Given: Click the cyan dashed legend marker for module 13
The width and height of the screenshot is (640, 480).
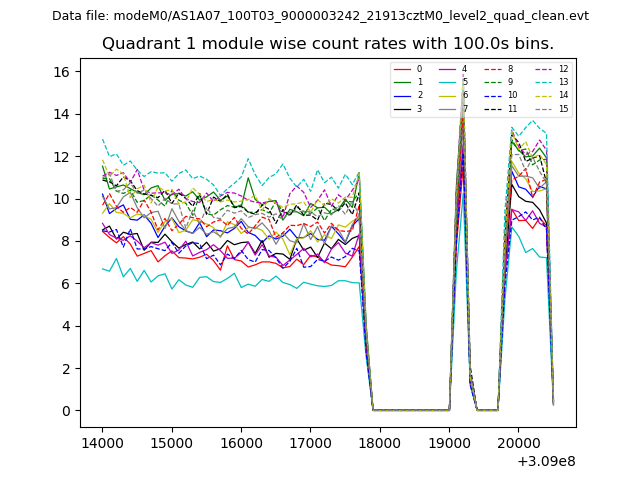Looking at the screenshot, I should point(545,82).
